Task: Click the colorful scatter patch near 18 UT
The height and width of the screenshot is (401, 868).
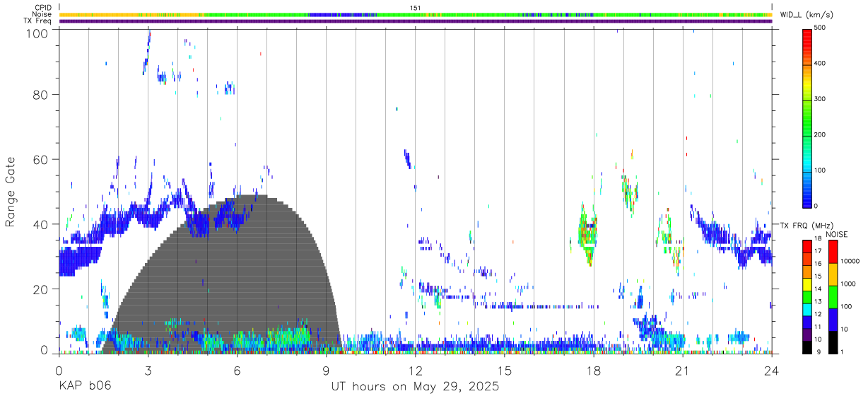Action: point(587,235)
